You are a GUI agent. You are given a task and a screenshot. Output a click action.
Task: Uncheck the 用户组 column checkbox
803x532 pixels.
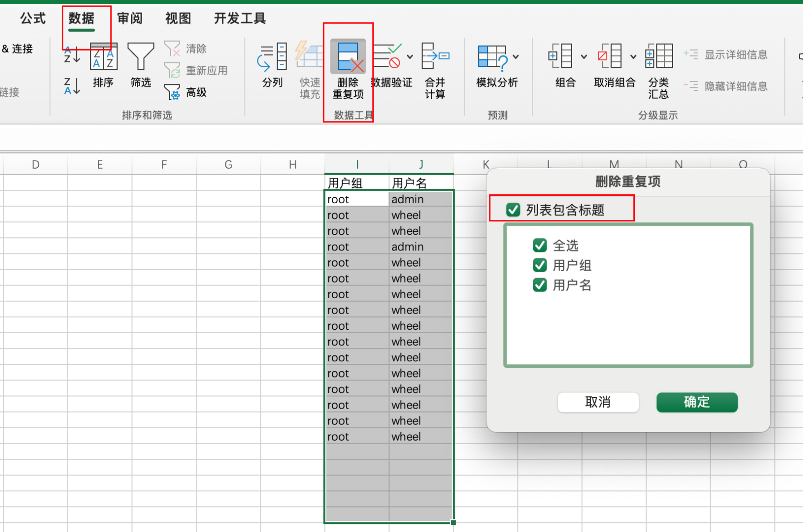coord(540,265)
